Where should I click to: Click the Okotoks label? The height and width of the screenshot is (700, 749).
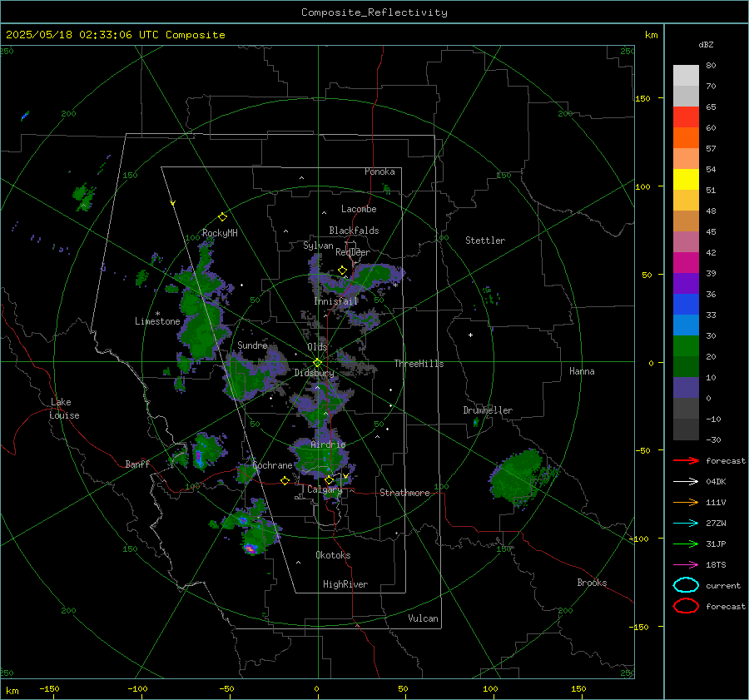pyautogui.click(x=333, y=555)
